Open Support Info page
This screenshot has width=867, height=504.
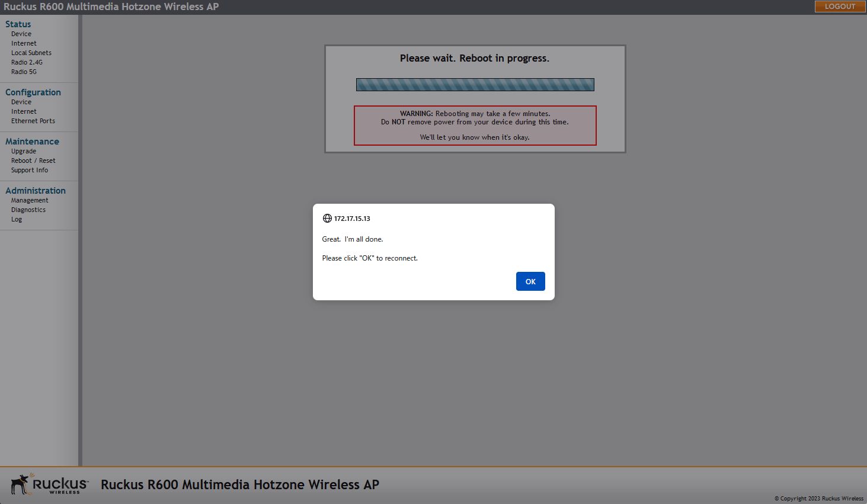coord(30,170)
